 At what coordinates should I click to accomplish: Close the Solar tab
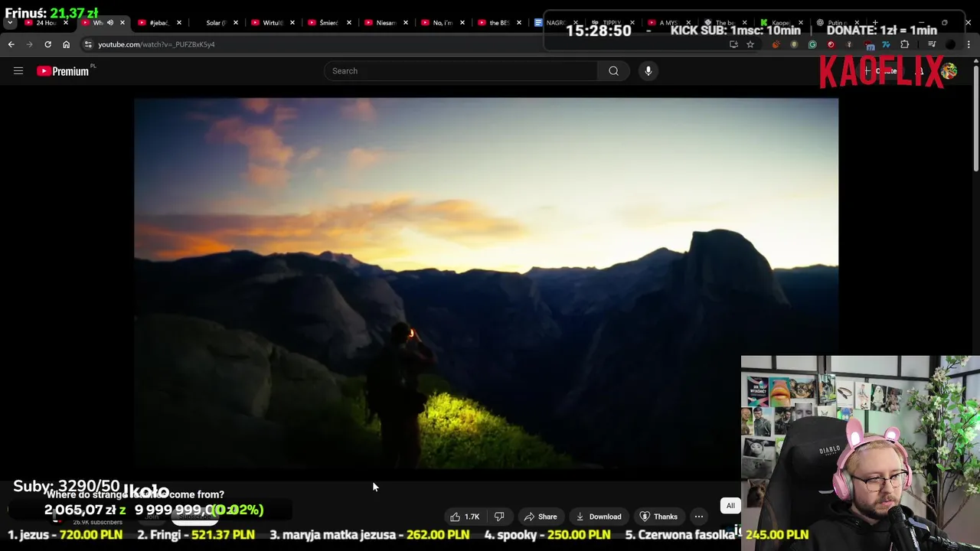pyautogui.click(x=236, y=23)
